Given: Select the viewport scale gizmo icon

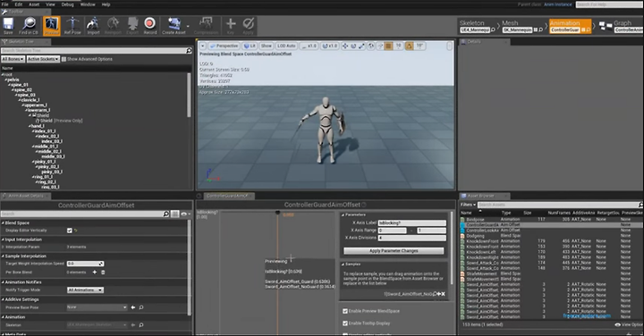Looking at the screenshot, I should click(x=361, y=46).
